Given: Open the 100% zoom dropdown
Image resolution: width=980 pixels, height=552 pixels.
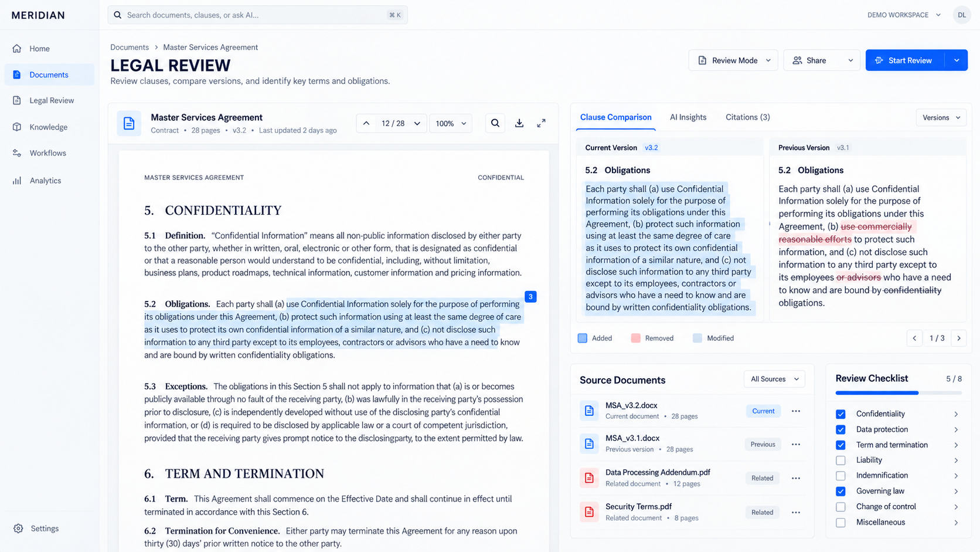Looking at the screenshot, I should click(x=451, y=123).
